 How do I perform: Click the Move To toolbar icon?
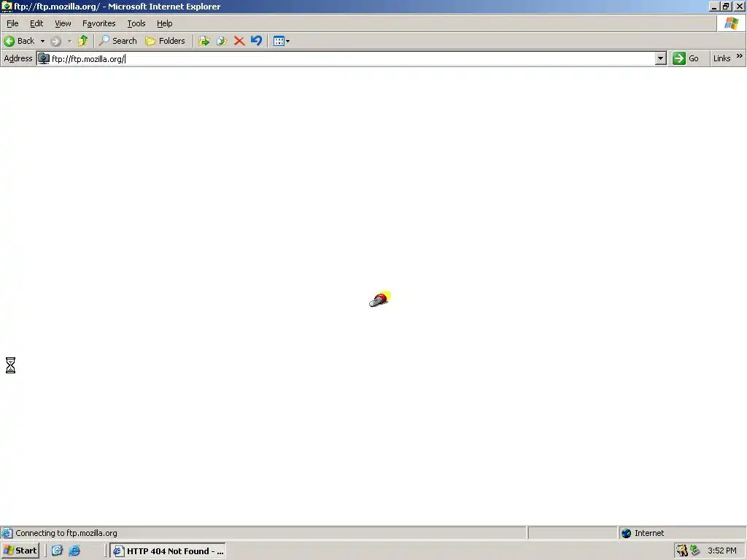[204, 41]
